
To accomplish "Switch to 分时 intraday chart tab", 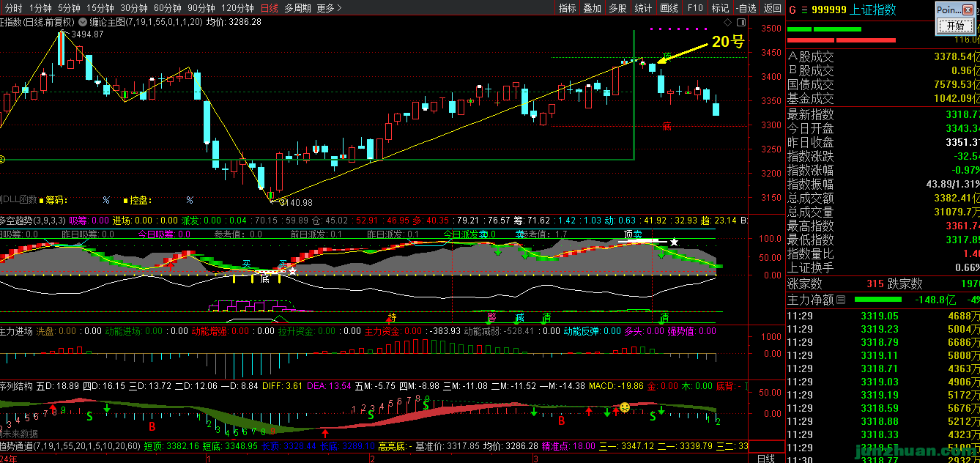I will [14, 8].
